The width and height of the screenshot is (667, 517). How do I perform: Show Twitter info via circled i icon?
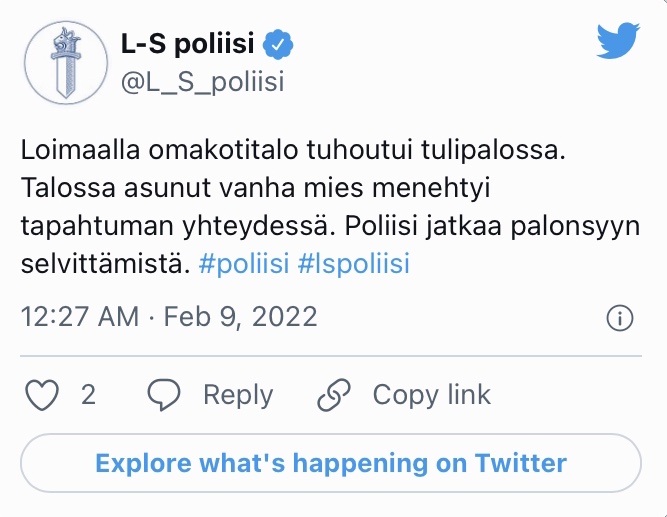[620, 318]
